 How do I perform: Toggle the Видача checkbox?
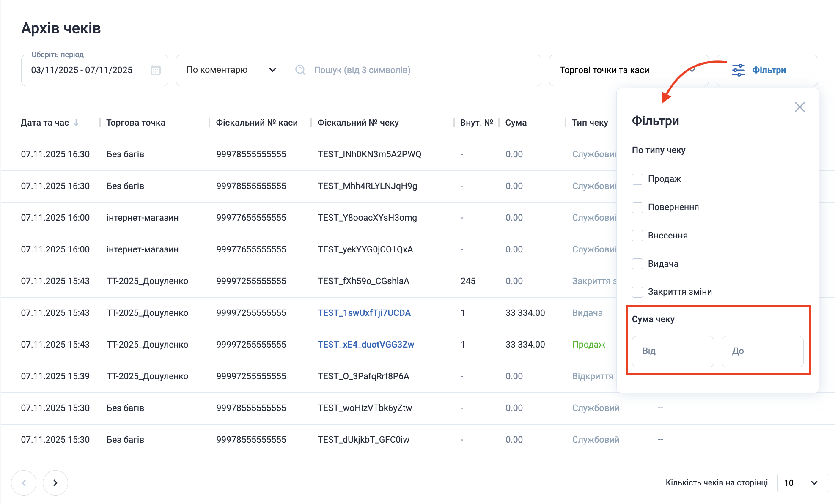[637, 264]
